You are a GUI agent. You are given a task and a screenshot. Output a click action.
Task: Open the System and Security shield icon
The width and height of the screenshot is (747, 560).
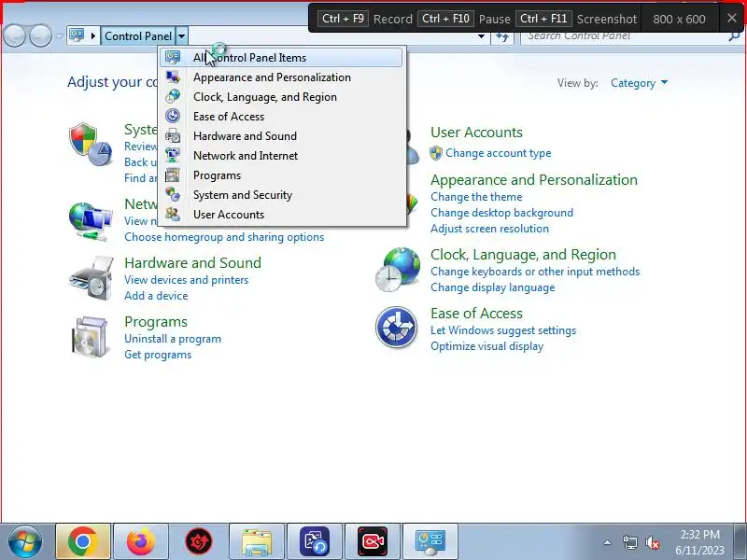pyautogui.click(x=91, y=145)
